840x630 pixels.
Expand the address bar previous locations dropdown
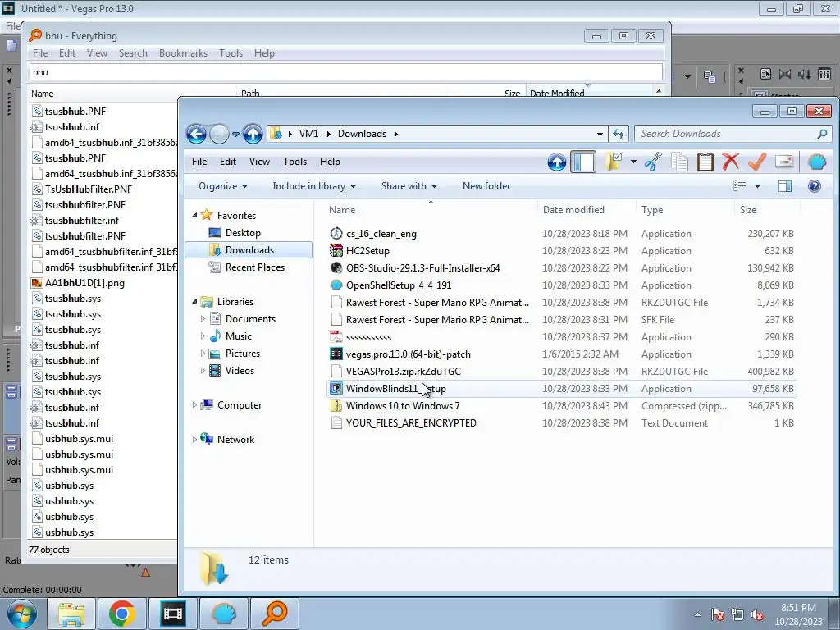600,134
